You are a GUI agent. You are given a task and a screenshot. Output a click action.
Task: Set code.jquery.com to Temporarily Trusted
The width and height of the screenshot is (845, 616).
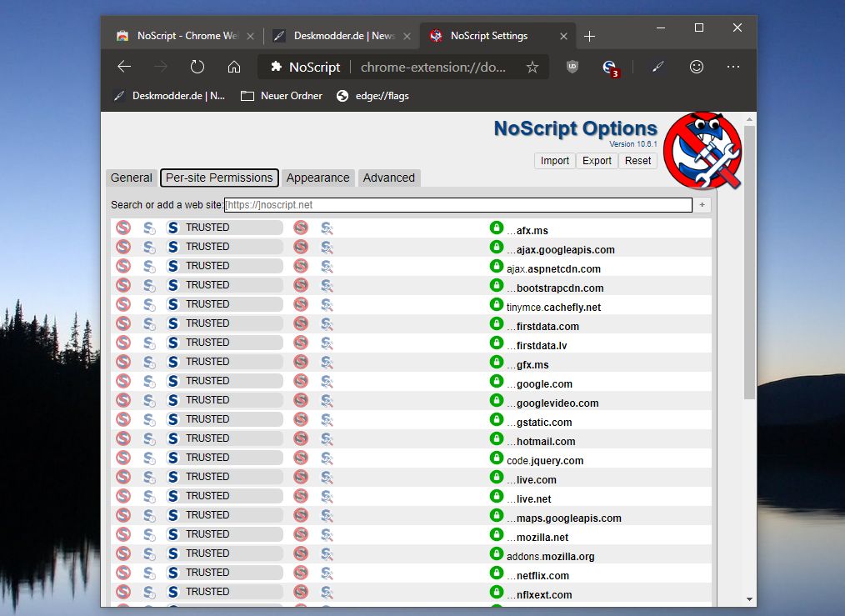click(149, 458)
